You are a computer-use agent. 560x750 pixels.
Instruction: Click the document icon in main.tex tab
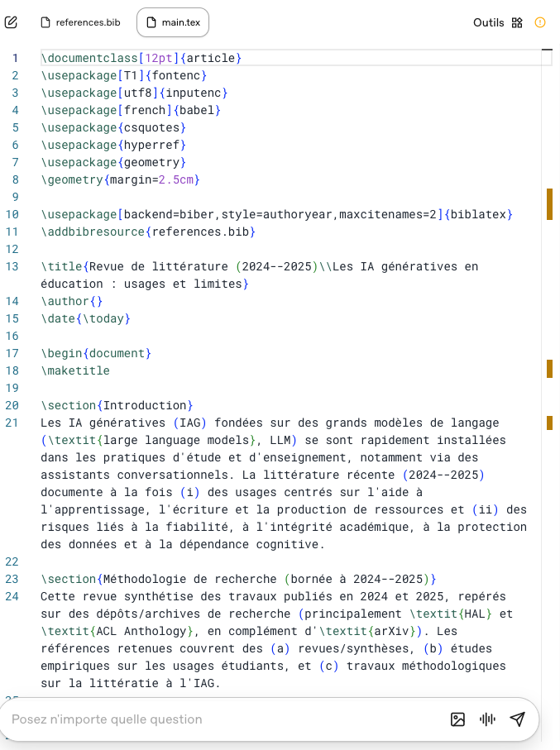click(x=151, y=22)
